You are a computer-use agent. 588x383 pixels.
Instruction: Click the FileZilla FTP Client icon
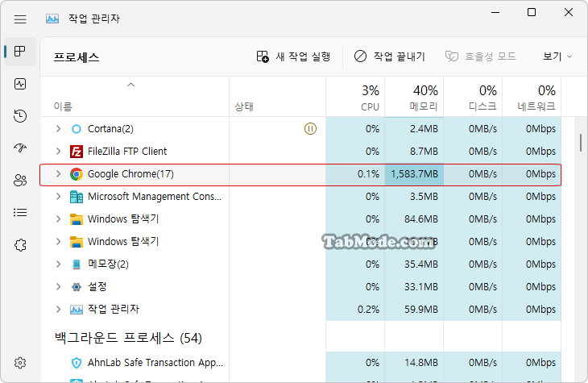pyautogui.click(x=77, y=152)
